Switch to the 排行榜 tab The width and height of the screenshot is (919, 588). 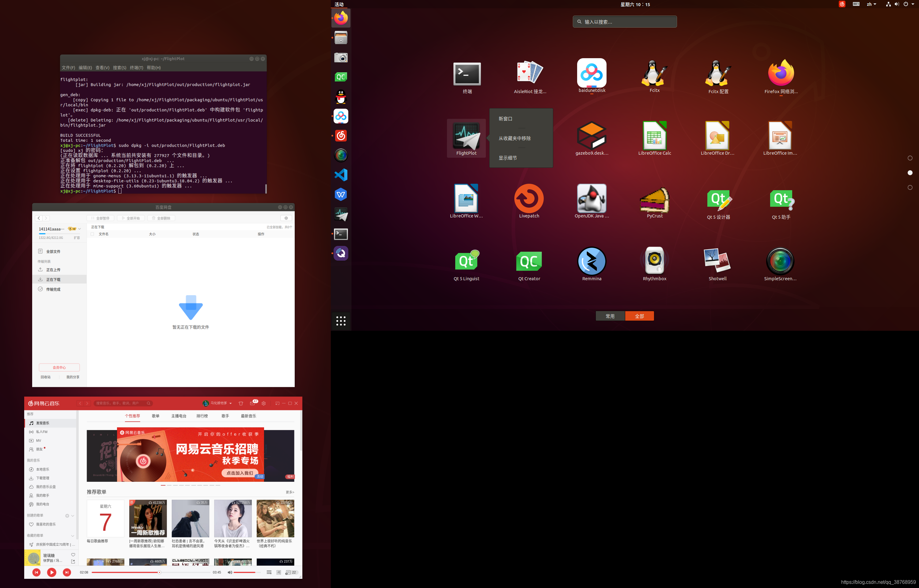[x=202, y=416]
